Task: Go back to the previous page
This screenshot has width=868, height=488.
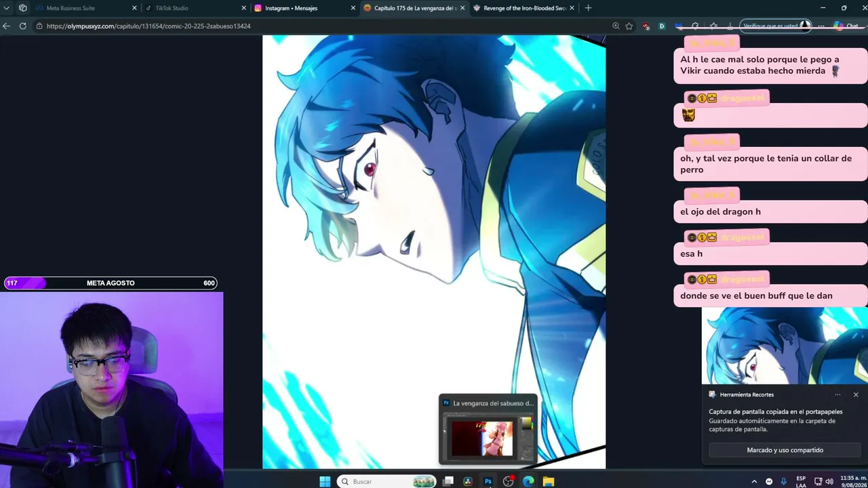Action: click(x=6, y=26)
